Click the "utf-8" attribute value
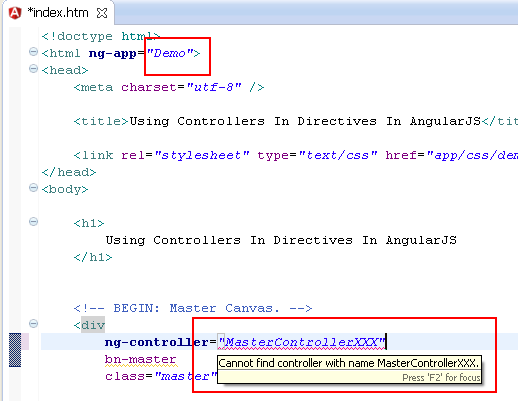Screen dimensions: 518x401 (x=214, y=87)
